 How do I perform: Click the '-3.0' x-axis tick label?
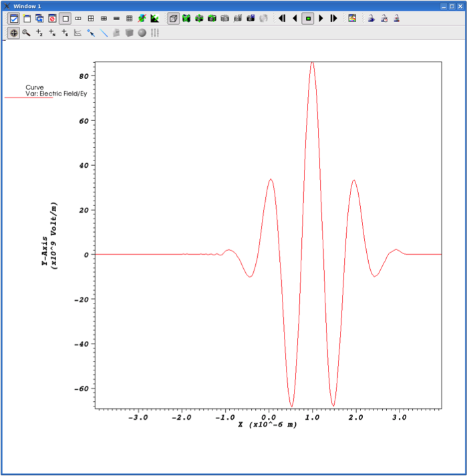point(138,417)
